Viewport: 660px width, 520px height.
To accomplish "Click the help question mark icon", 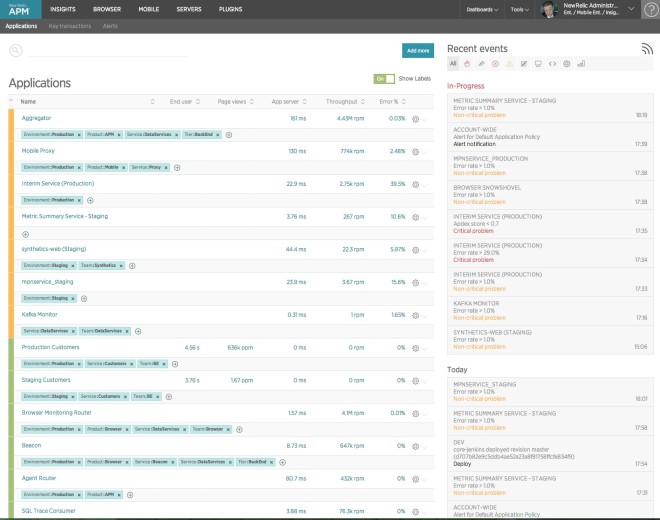I will click(651, 9).
